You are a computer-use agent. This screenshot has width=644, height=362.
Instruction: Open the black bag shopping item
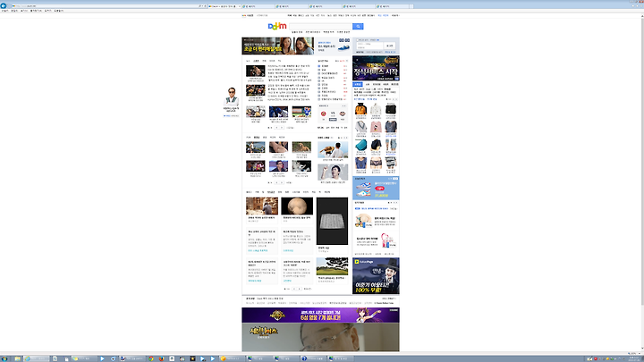pyautogui.click(x=391, y=109)
